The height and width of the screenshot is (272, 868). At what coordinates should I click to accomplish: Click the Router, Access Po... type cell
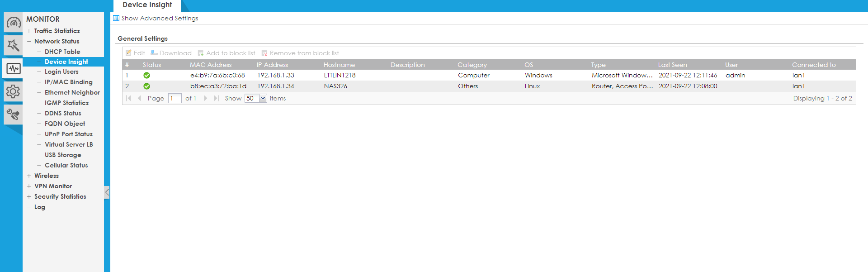[x=622, y=86]
